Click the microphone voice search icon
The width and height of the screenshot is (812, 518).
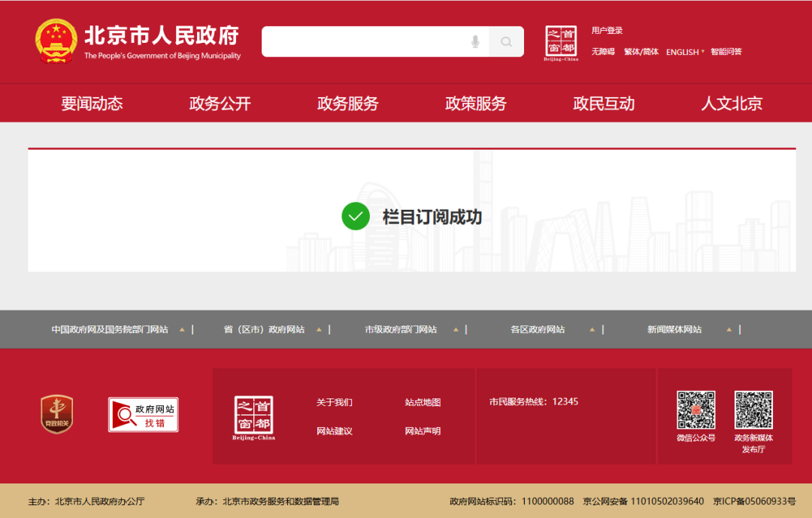(475, 42)
